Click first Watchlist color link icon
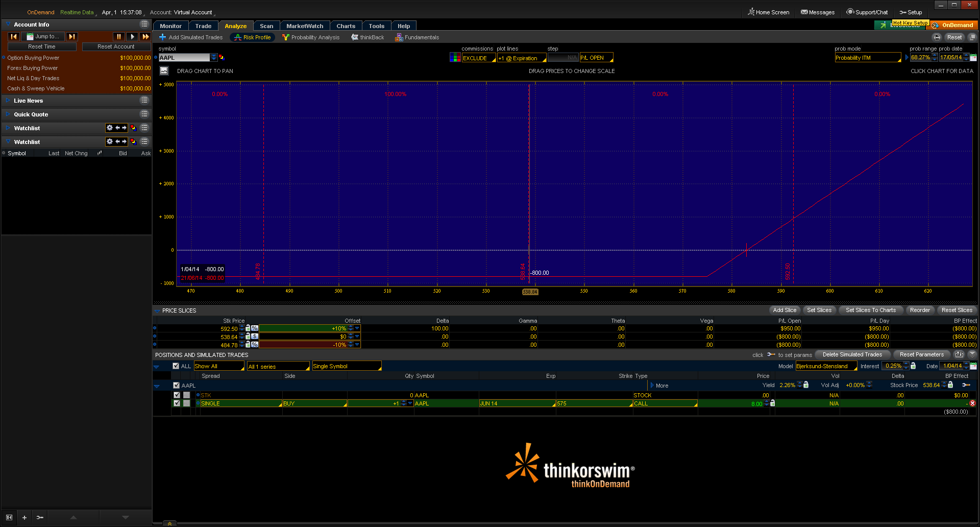 [x=133, y=128]
